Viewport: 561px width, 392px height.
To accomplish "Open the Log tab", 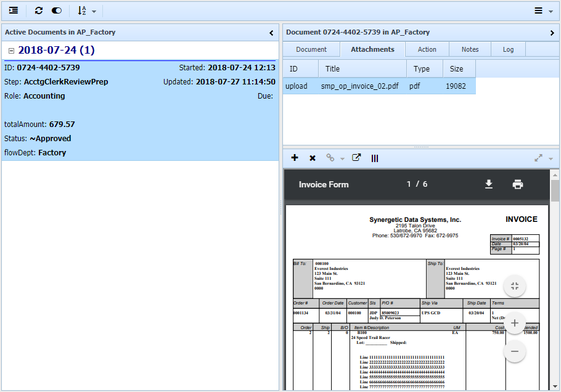I will [x=508, y=49].
